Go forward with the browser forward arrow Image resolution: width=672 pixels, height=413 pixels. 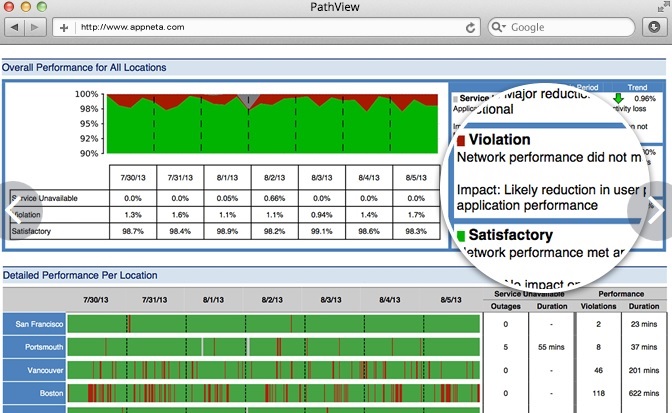tap(35, 27)
